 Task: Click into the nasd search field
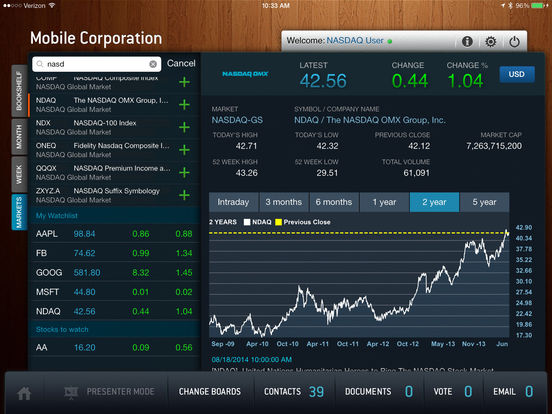(97, 64)
